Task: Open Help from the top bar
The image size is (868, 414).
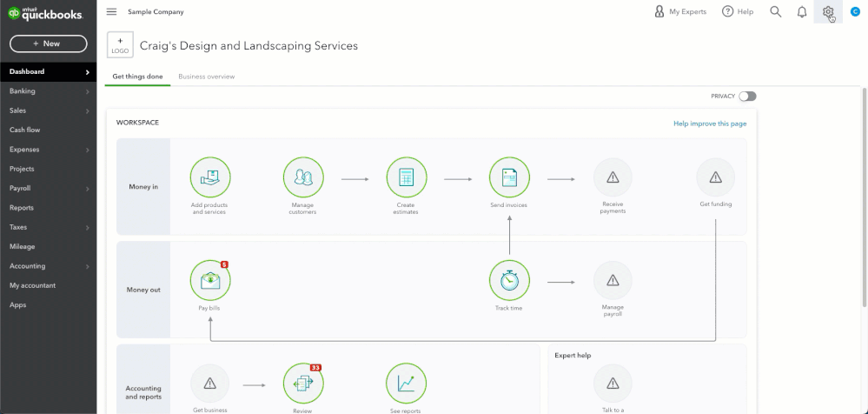Action: 738,11
